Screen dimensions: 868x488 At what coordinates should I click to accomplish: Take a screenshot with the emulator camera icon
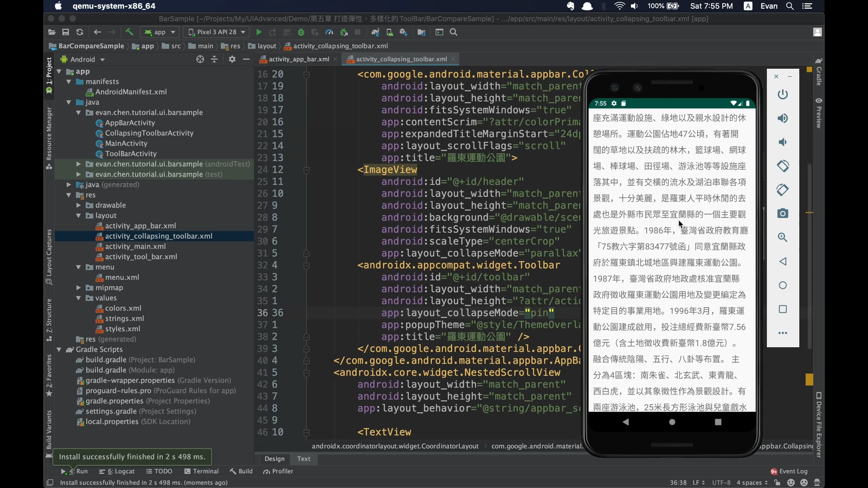coord(783,213)
